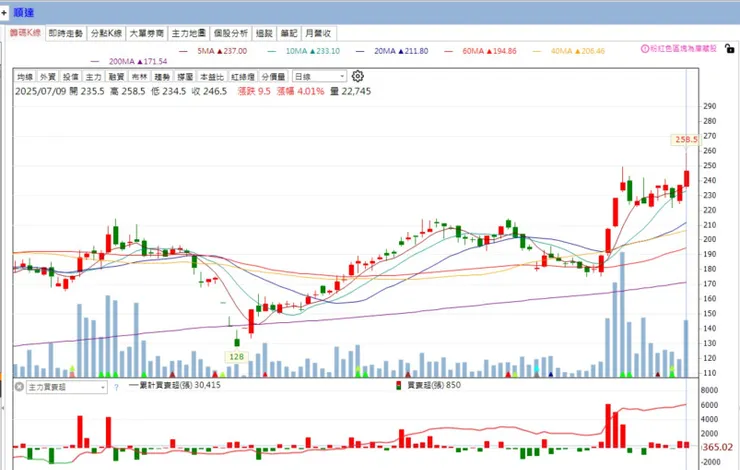Toggle the 撐壓 support-resistance overlay
Screen dimensions: 740x470
(x=185, y=76)
